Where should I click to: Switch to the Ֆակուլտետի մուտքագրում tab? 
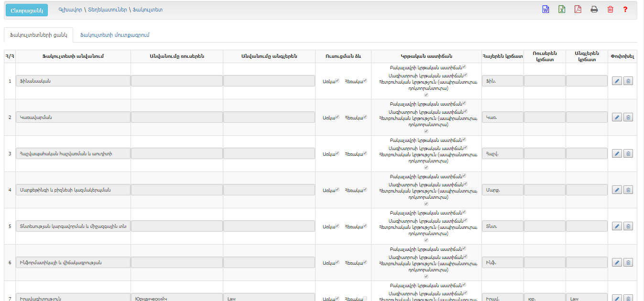coord(115,35)
